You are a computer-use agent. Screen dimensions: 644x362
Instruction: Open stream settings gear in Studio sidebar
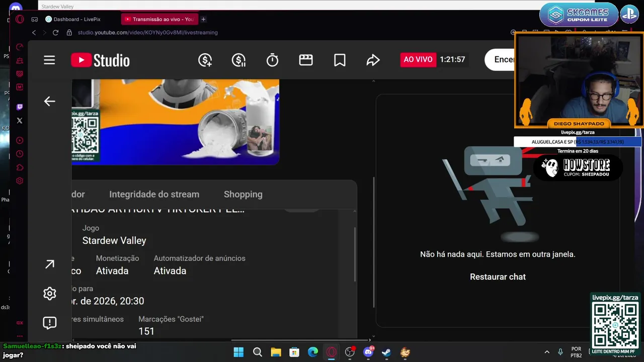coord(49,294)
